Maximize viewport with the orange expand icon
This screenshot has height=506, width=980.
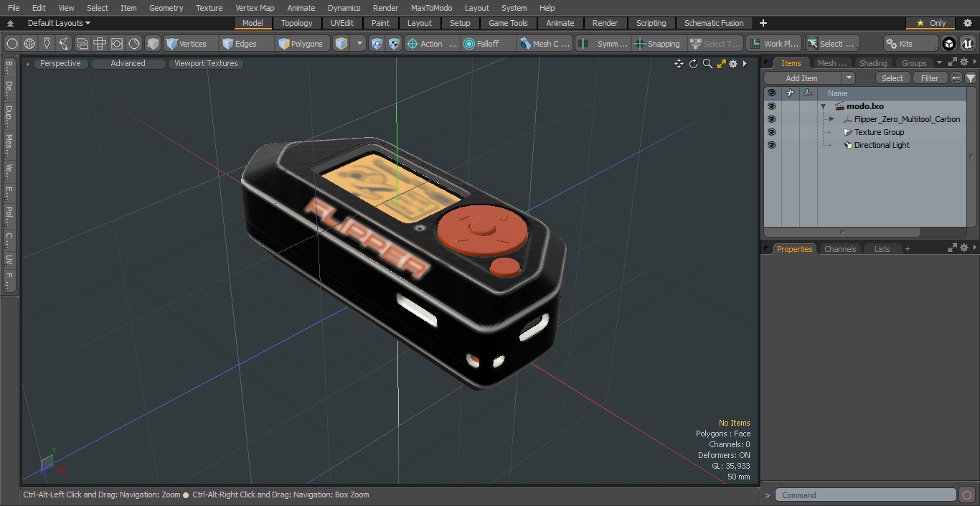[721, 64]
